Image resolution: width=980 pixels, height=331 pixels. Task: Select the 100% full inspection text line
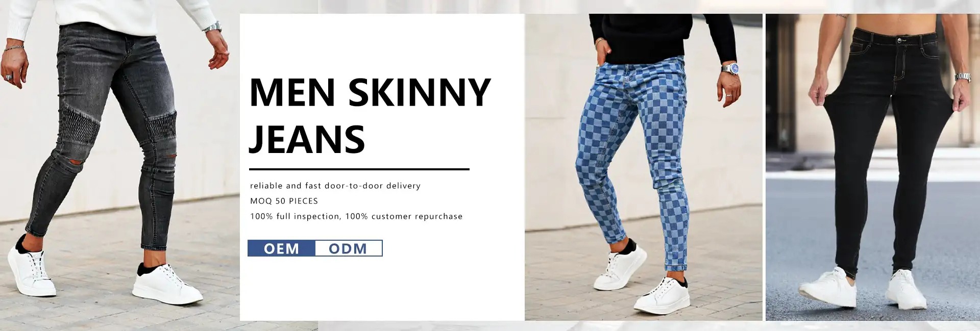click(x=356, y=216)
